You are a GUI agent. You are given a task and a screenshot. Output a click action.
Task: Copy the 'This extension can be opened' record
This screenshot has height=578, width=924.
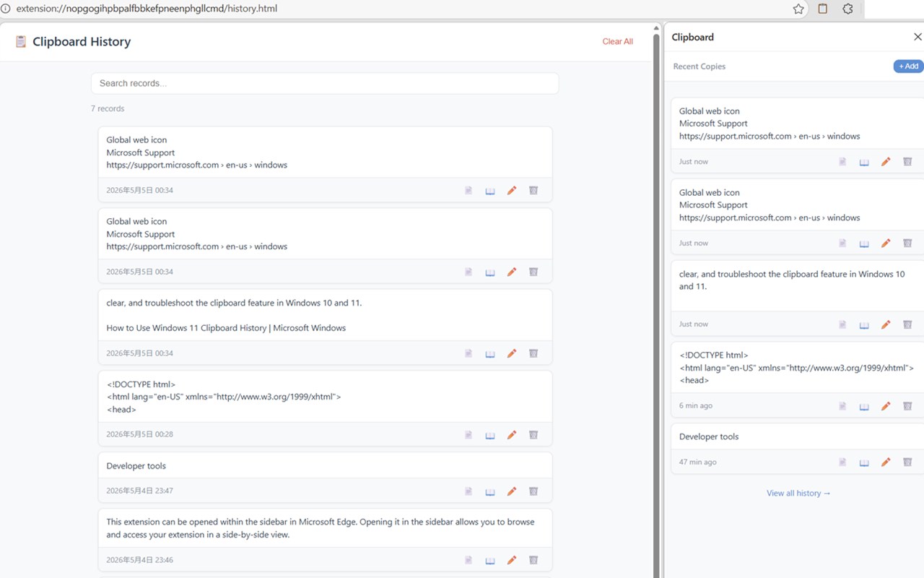tap(468, 560)
